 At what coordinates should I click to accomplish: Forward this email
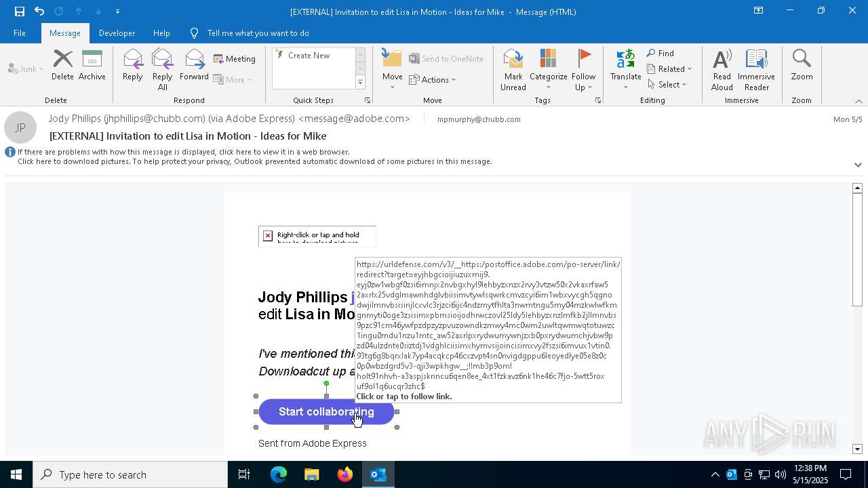194,66
